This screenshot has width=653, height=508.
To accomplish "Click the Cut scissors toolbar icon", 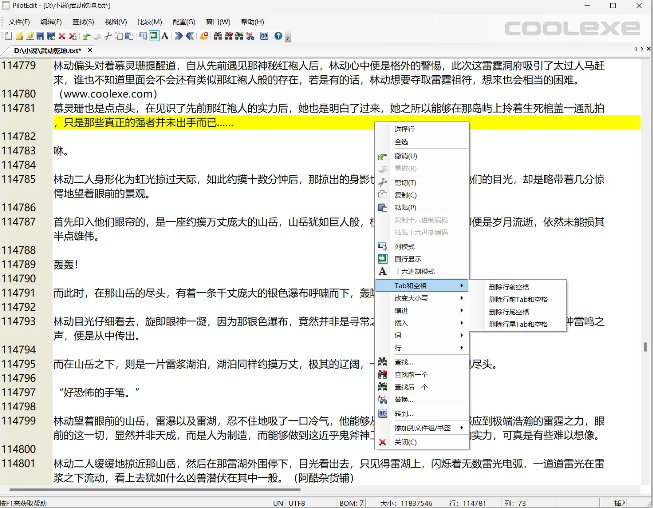I will [108, 36].
